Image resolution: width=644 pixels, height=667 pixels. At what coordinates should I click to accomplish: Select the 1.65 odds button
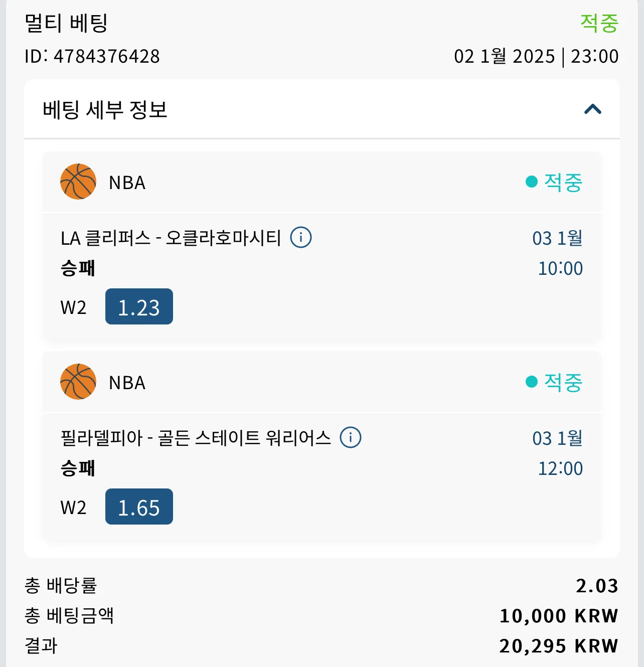click(x=139, y=507)
